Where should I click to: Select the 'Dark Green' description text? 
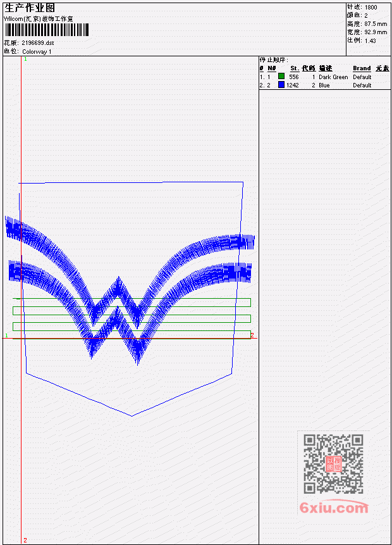pos(333,77)
